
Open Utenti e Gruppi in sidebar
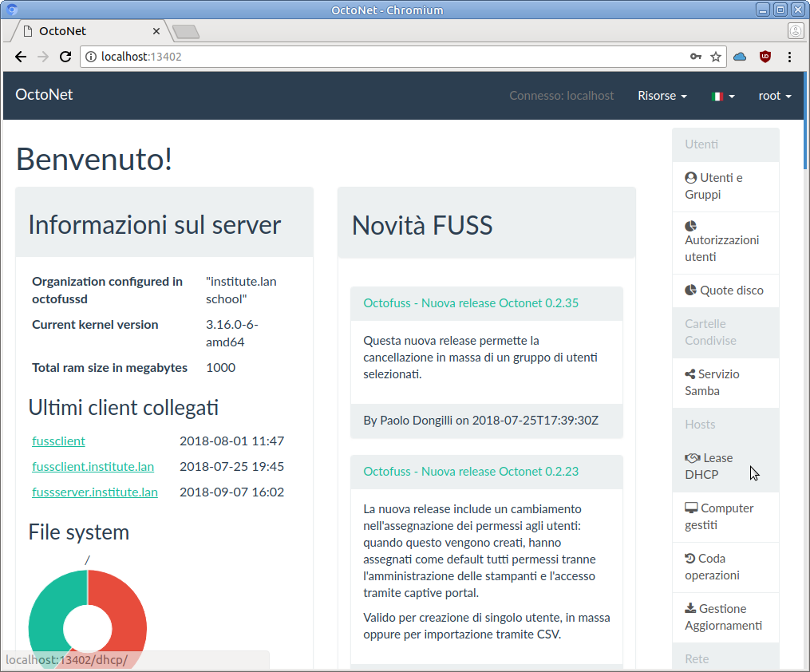(x=725, y=187)
